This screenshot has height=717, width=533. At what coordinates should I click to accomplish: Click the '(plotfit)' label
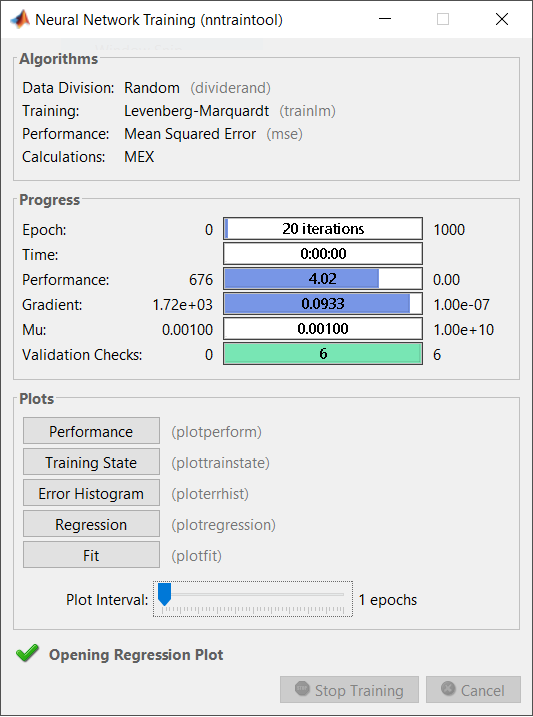click(196, 556)
